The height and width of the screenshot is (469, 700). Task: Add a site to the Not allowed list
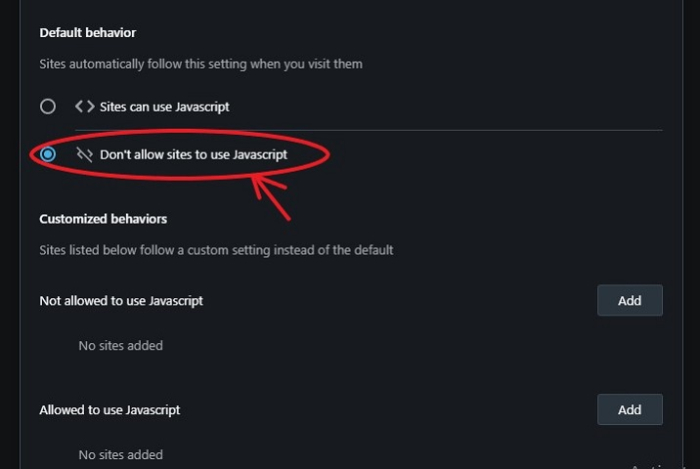(629, 300)
